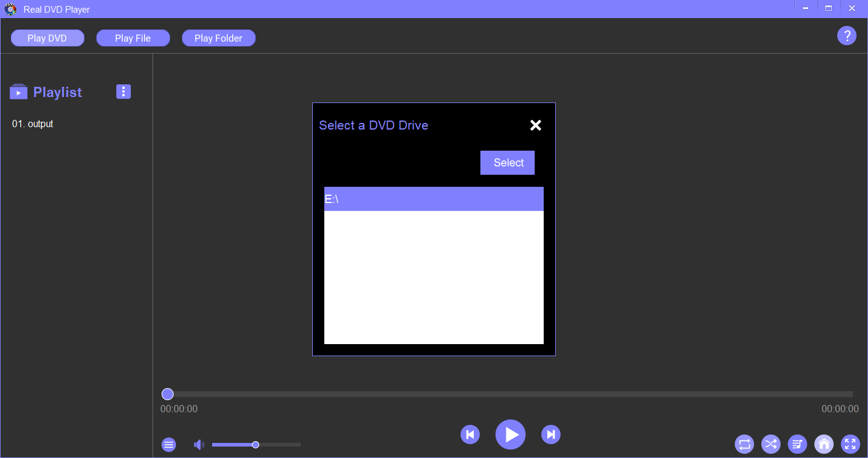Confirm with the Select button
This screenshot has width=868, height=458.
pos(508,163)
